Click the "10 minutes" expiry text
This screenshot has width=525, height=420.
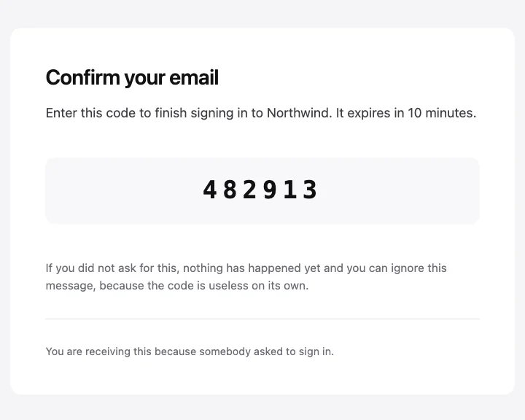[440, 113]
